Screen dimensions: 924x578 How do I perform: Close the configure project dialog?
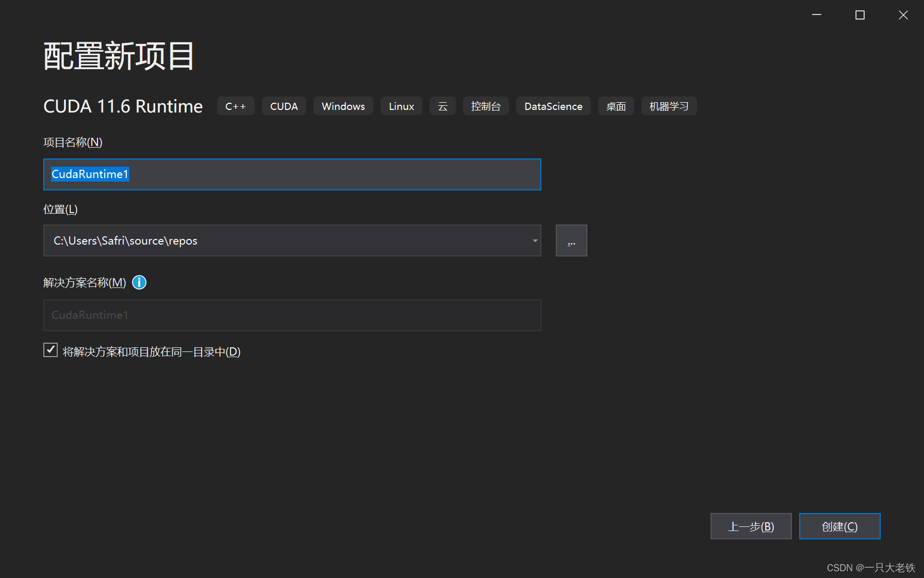click(903, 15)
